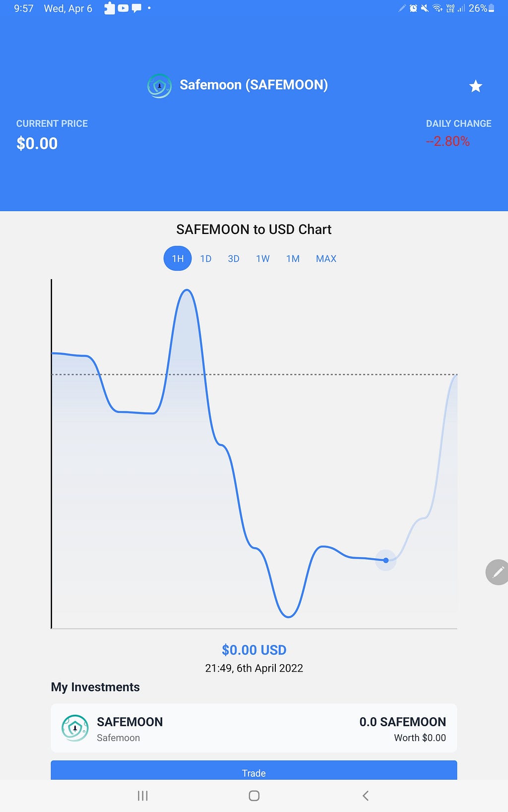Open Android recent apps button
This screenshot has width=508, height=812.
click(x=142, y=796)
